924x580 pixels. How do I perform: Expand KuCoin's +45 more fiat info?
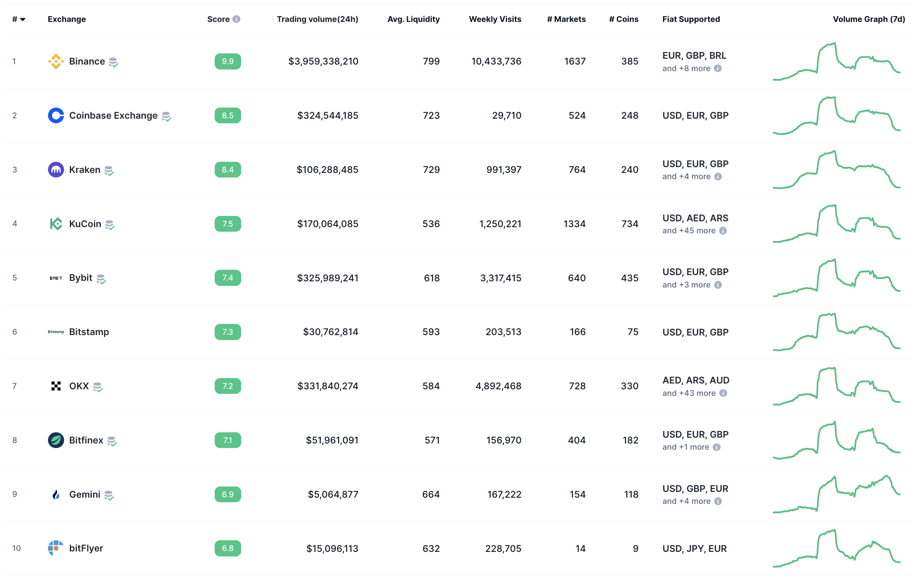click(x=723, y=231)
